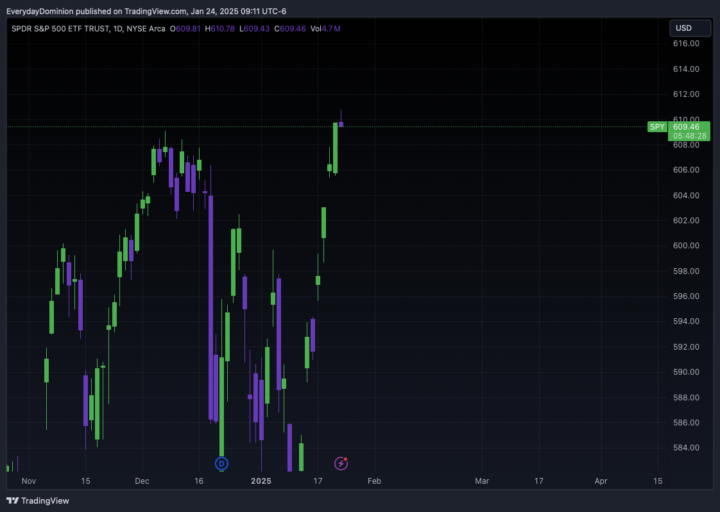Viewport: 720px width, 512px height.
Task: Click the Open value O609.81
Action: (x=185, y=28)
